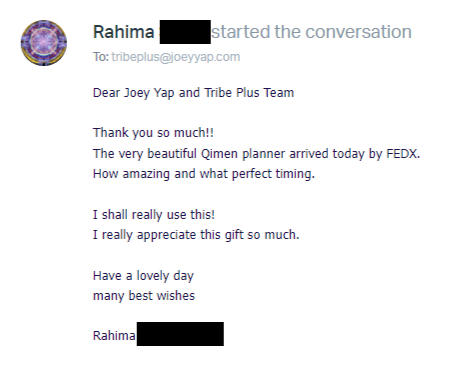Click the sender's round mandala avatar

(44, 43)
